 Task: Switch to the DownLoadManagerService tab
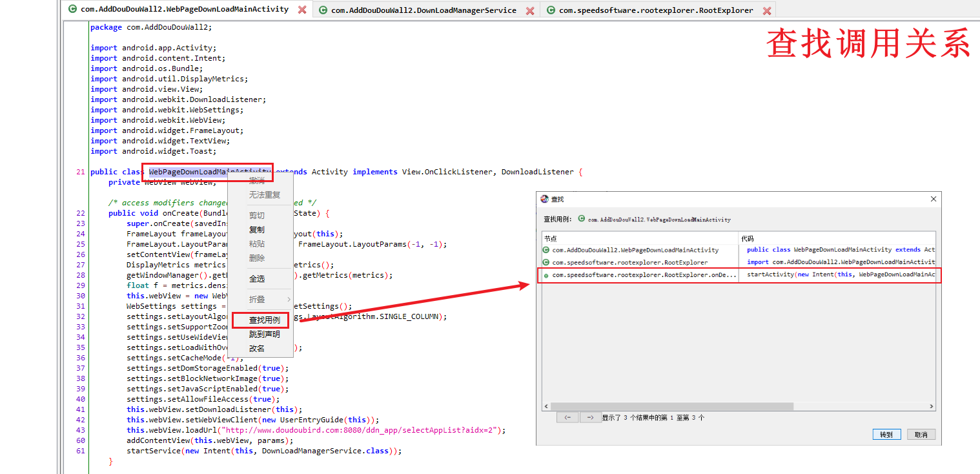click(x=424, y=10)
